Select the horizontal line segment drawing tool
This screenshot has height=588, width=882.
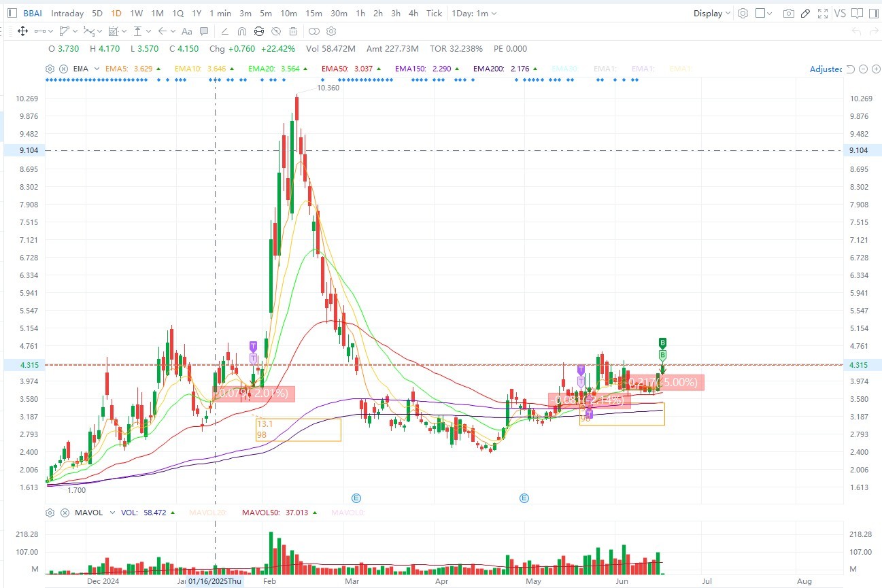click(x=40, y=31)
